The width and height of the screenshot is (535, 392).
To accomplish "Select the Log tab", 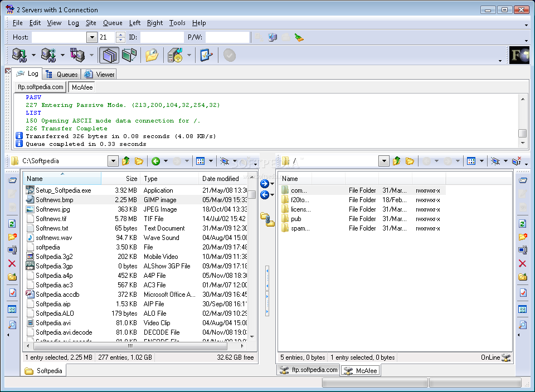I will (27, 73).
